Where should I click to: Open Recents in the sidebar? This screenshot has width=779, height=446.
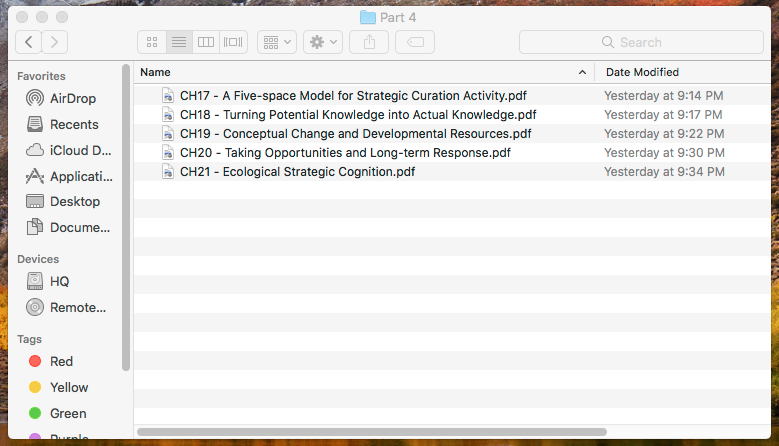(74, 124)
